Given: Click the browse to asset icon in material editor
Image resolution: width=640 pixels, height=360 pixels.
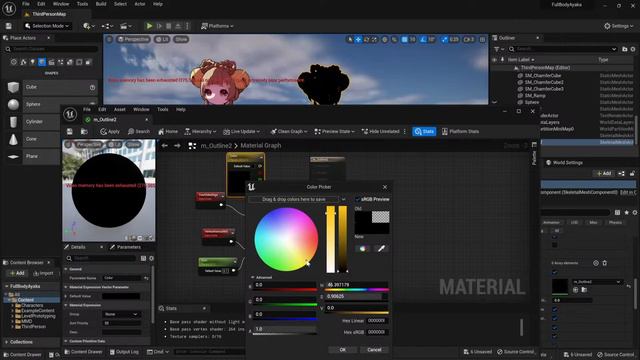Looking at the screenshot, I should tap(84, 131).
